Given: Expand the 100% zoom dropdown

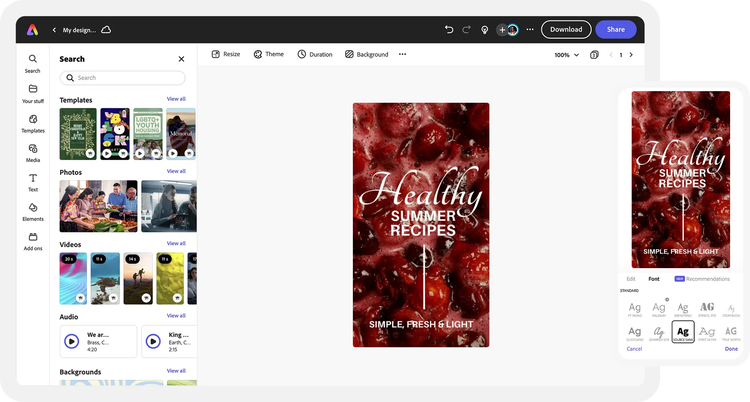Looking at the screenshot, I should [567, 55].
